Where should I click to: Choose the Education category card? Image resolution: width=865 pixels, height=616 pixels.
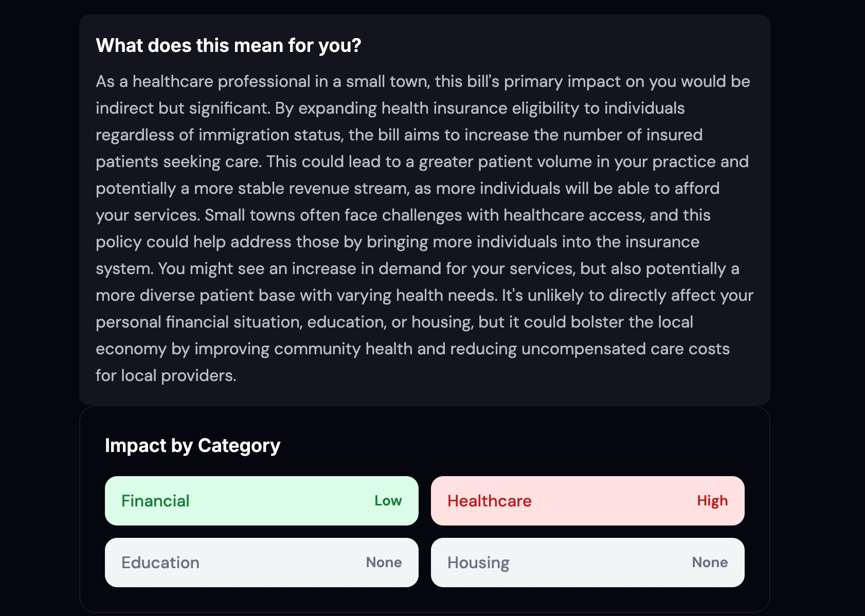coord(261,563)
